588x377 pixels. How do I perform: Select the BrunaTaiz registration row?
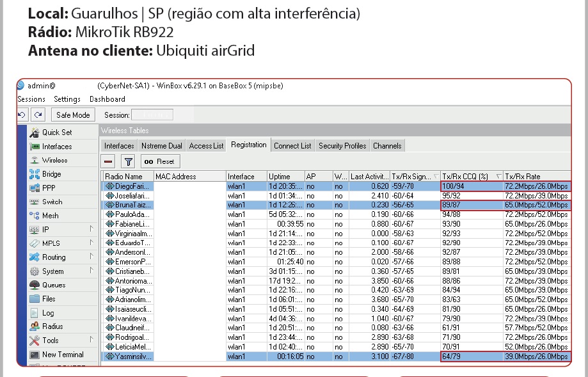coord(337,205)
